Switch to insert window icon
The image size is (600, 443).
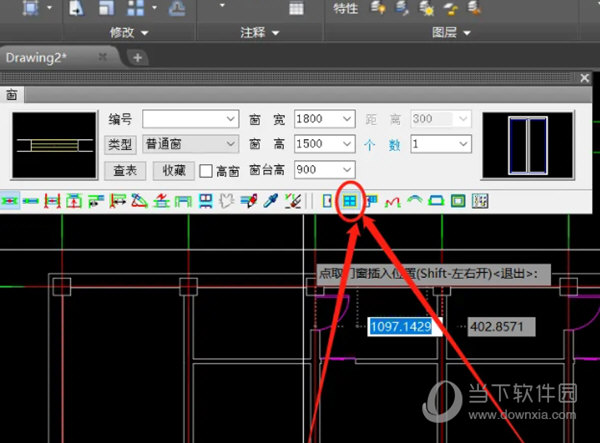click(349, 201)
